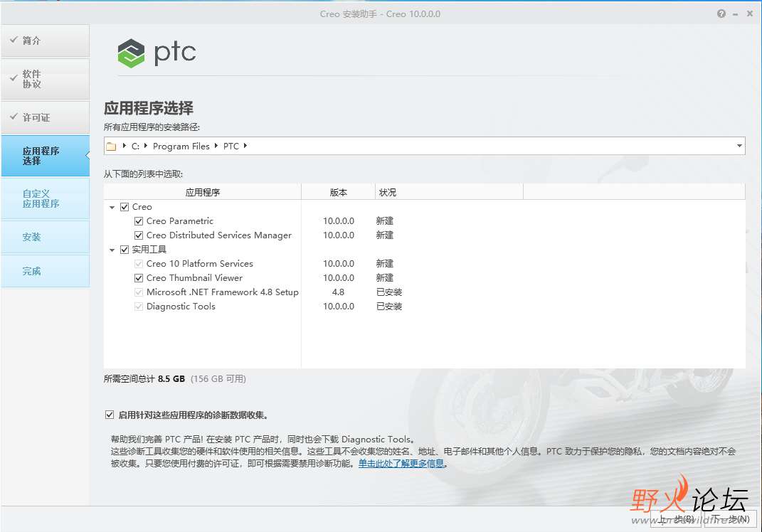Click C: path segment
Viewport: 762px width, 532px height.
(135, 147)
